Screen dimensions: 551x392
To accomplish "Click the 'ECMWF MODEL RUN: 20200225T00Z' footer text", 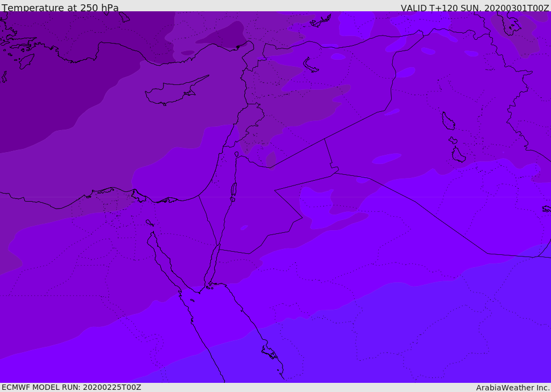I will (x=72, y=387).
